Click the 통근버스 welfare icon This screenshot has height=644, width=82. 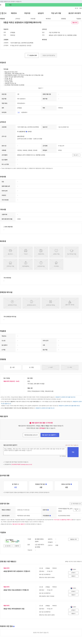point(10,252)
